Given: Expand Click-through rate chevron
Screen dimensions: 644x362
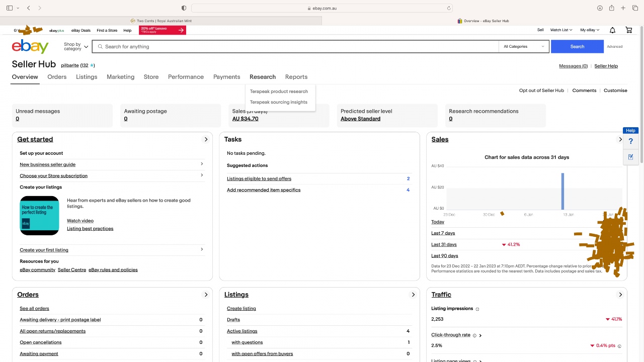Looking at the screenshot, I should tap(480, 335).
